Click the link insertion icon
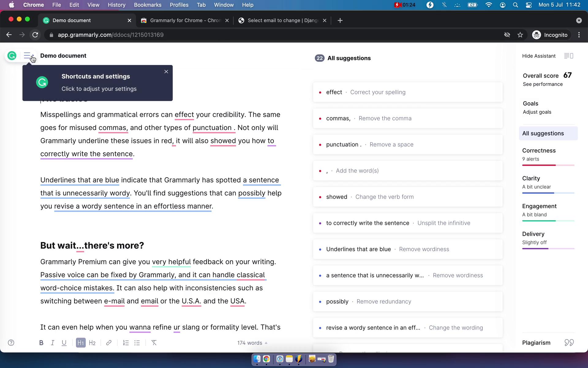588x368 pixels. click(109, 343)
